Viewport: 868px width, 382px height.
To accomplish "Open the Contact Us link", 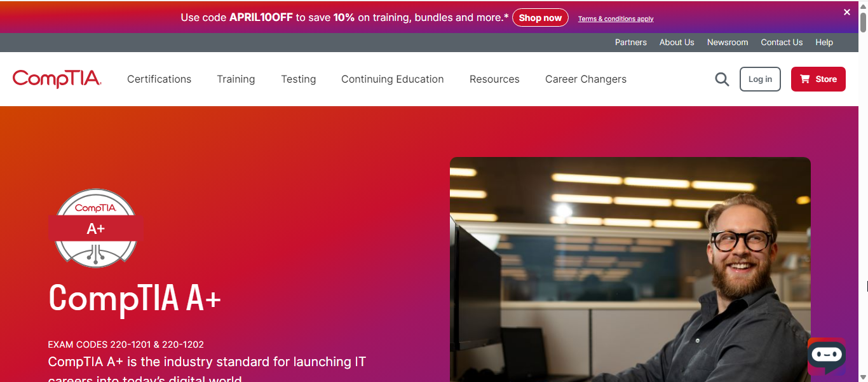I will (x=782, y=43).
